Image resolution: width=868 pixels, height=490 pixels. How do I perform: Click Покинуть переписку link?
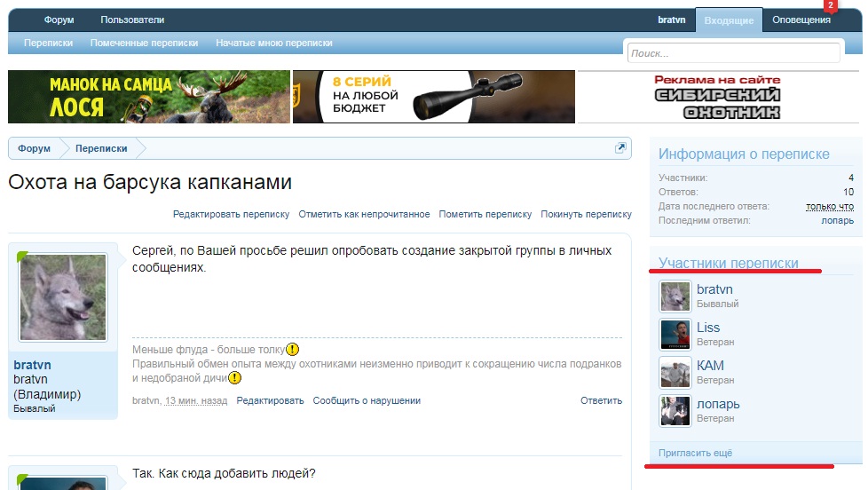pos(587,214)
